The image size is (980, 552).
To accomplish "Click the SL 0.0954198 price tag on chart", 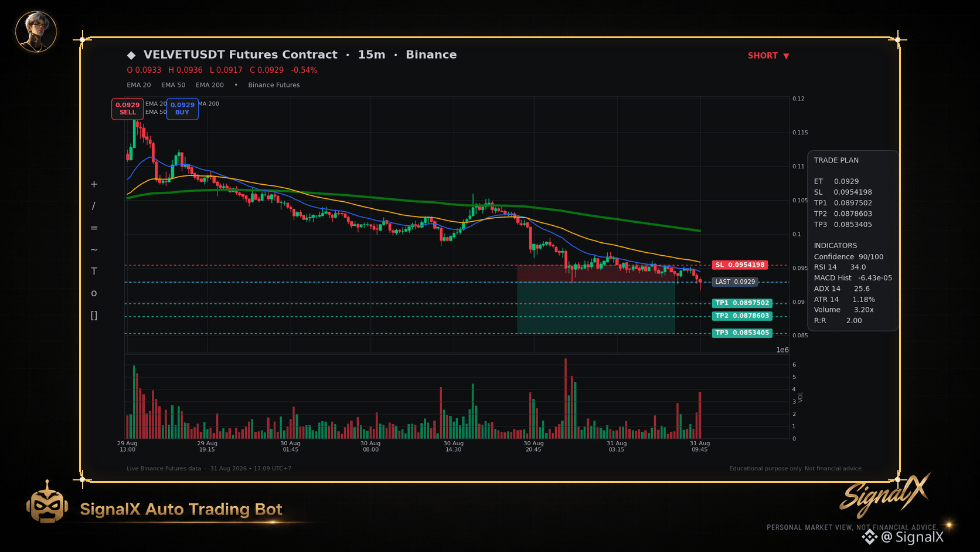I will tap(740, 265).
